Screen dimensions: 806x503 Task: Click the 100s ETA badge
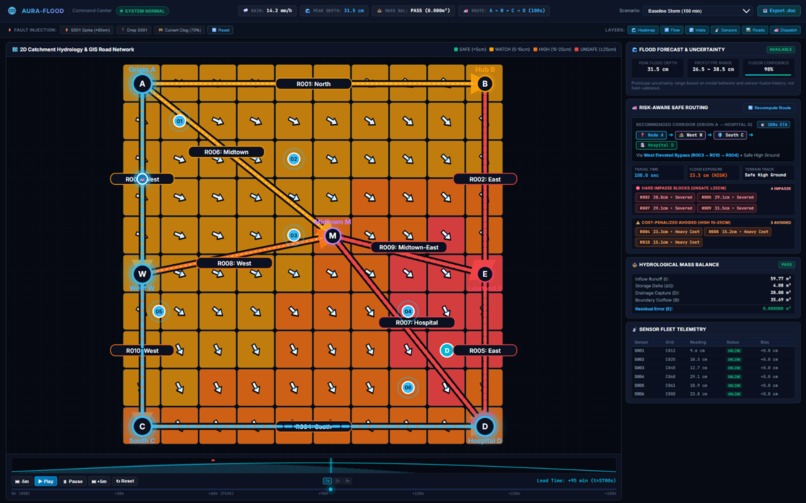pyautogui.click(x=774, y=124)
